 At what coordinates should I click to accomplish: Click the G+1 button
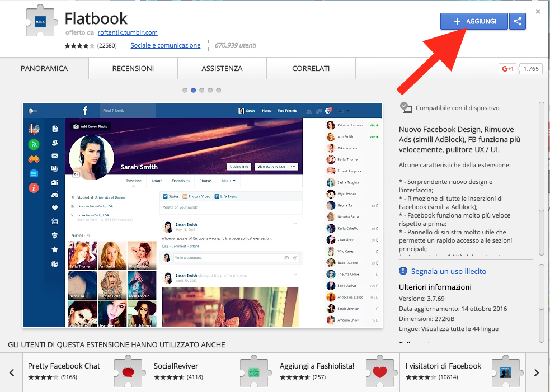pyautogui.click(x=507, y=69)
